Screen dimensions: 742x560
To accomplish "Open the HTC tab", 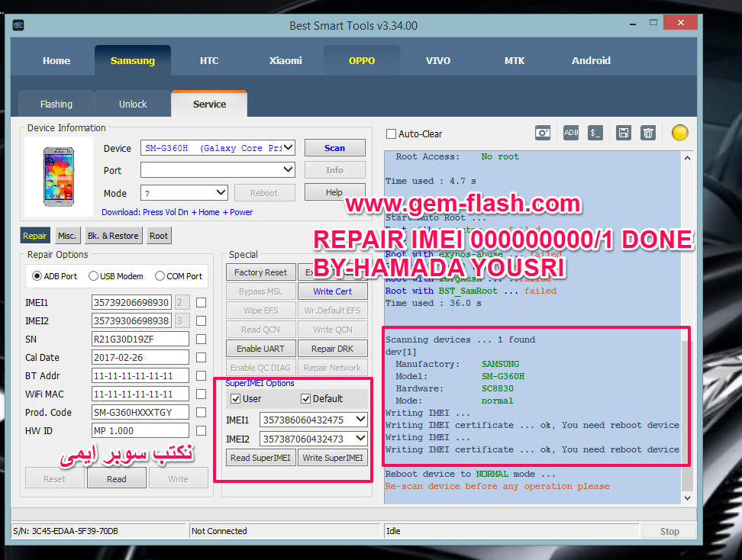I will [209, 60].
